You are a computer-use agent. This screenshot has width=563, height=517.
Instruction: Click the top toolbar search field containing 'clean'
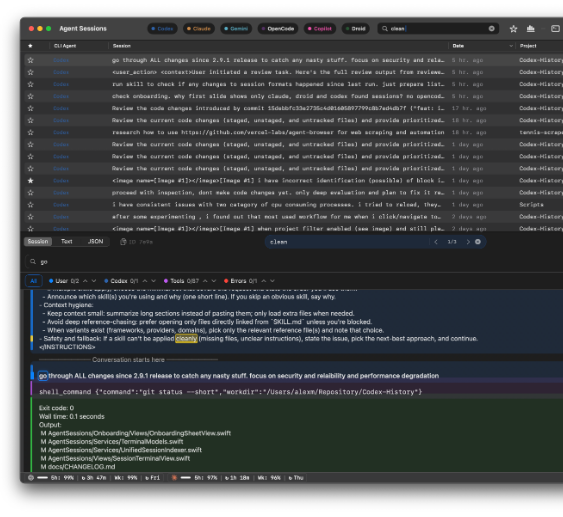click(438, 29)
